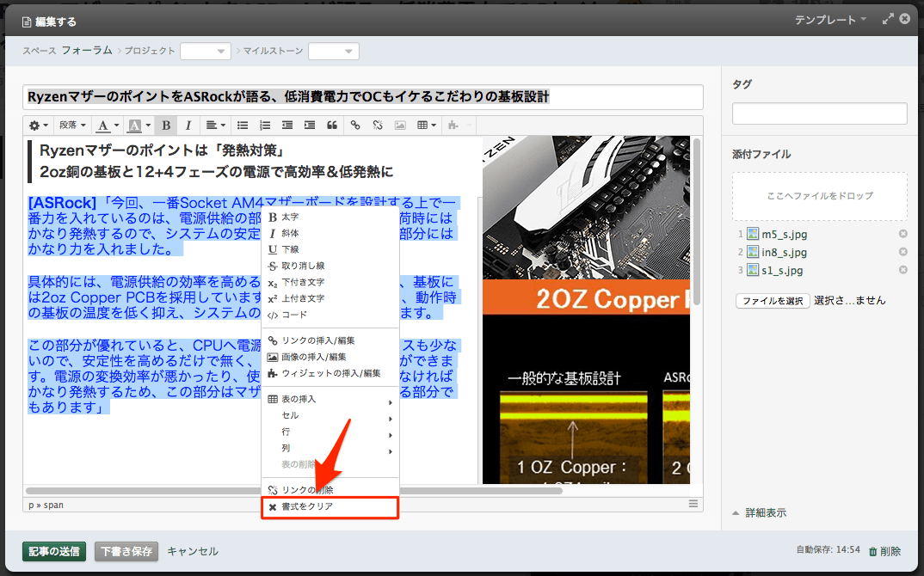Click the thumbnail icon beside in8_s.jpg
924x576 pixels.
(753, 252)
